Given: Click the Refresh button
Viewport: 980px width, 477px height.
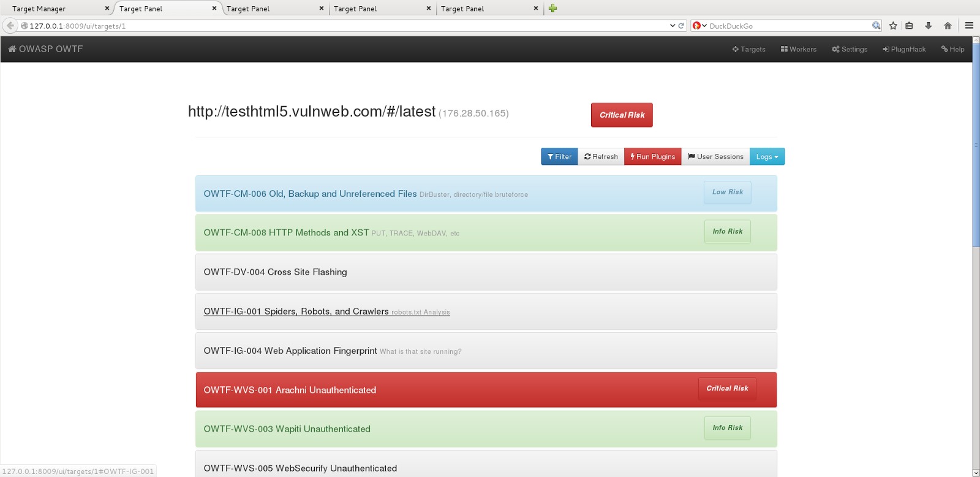Looking at the screenshot, I should [601, 156].
